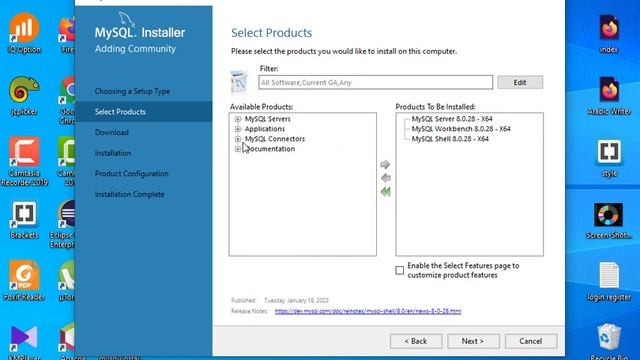Open jcpicker desktop icon
This screenshot has width=640, height=360.
[24, 95]
